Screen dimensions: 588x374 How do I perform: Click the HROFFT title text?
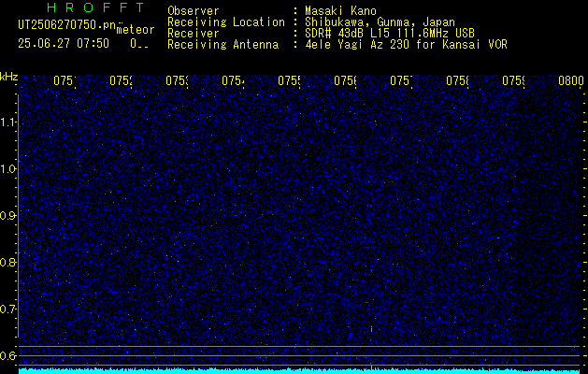tap(96, 7)
